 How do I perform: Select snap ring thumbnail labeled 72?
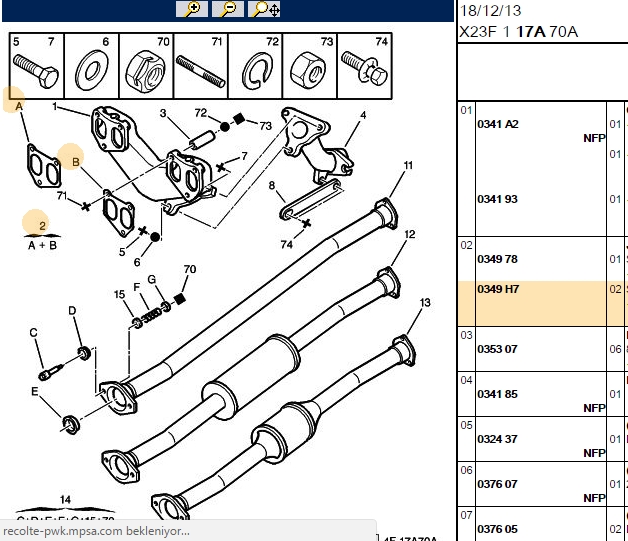click(255, 66)
